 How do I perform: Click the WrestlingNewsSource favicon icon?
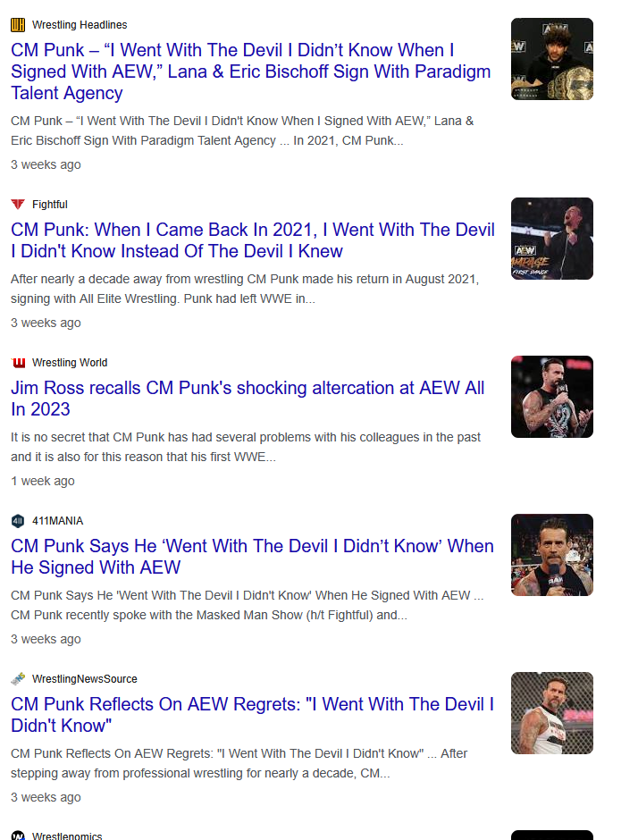(x=18, y=679)
